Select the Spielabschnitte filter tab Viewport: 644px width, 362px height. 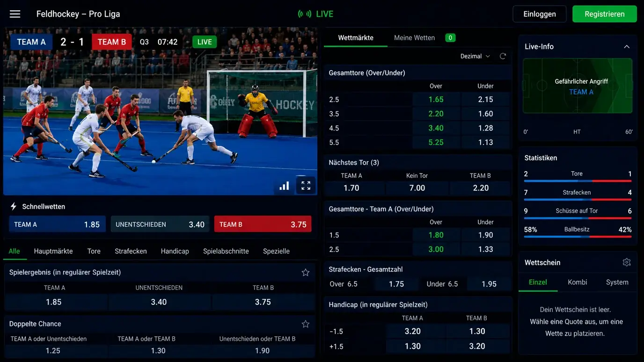(x=226, y=251)
